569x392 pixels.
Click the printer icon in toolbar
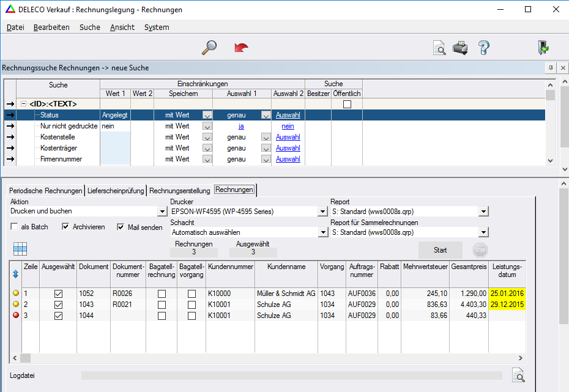point(460,48)
